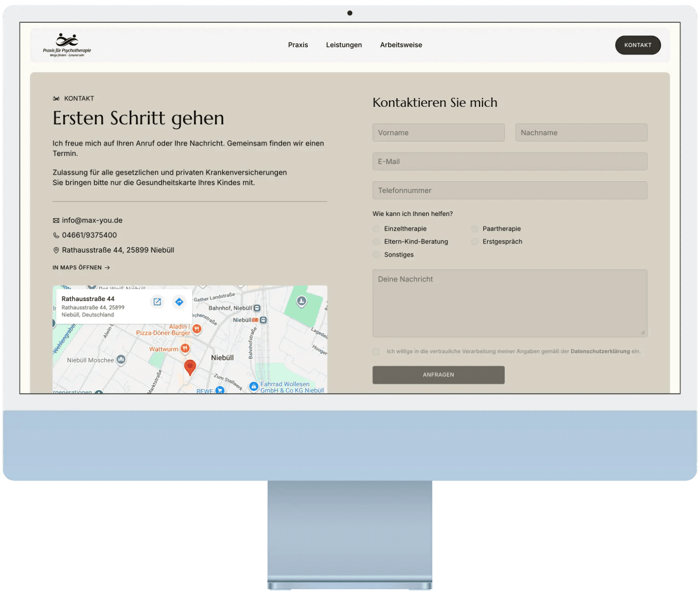This screenshot has width=700, height=591.
Task: Check the privacy consent checkbox
Action: 376,351
